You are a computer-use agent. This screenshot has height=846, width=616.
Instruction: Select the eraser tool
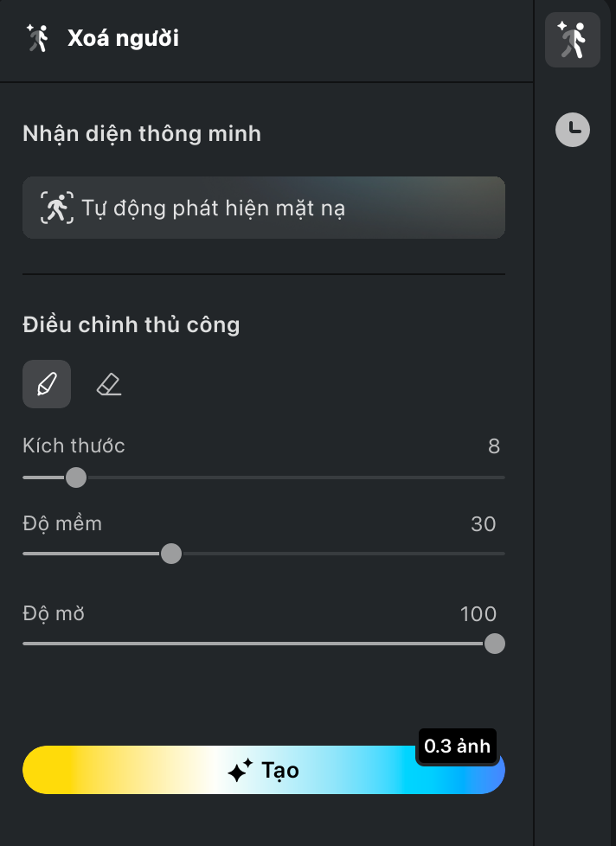pos(109,384)
